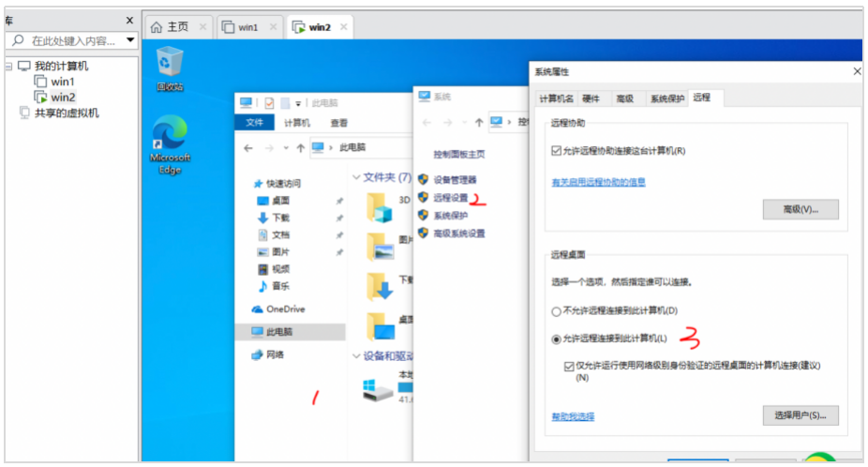This screenshot has height=467, width=868.
Task: Switch to the Computer Name tab
Action: 556,98
